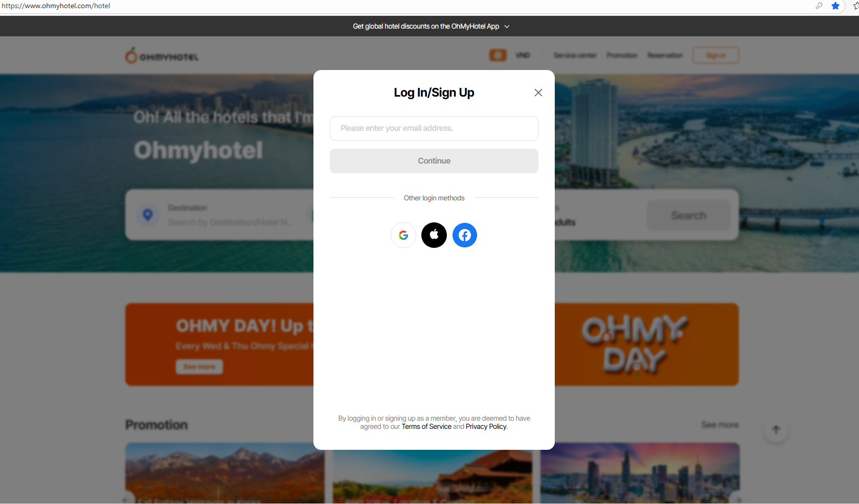Screen dimensions: 859x504
Task: Close the Log In/Sign Up dialog
Action: coord(538,93)
